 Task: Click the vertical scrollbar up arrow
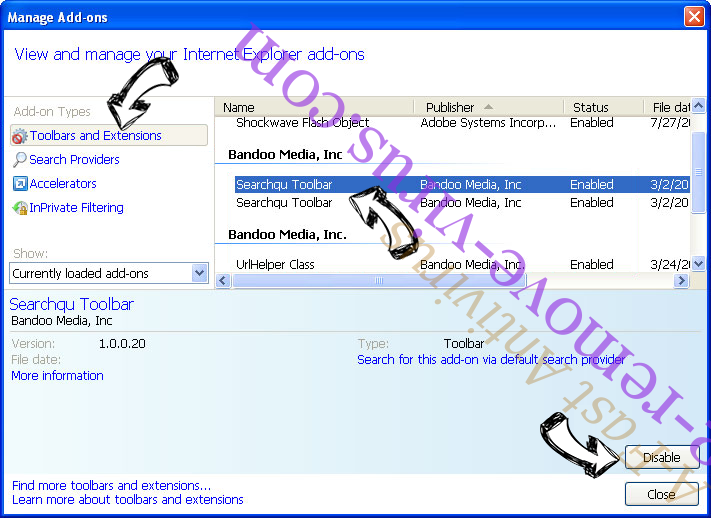(x=698, y=106)
